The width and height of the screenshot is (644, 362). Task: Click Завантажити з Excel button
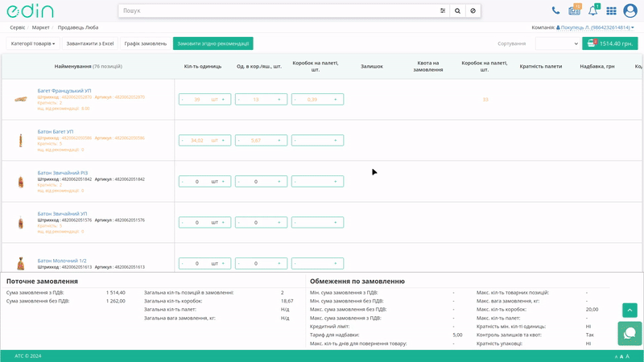click(x=90, y=43)
